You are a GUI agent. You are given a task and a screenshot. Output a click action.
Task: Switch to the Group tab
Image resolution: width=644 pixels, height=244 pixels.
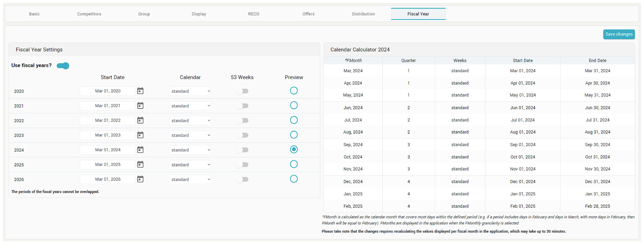(x=144, y=14)
